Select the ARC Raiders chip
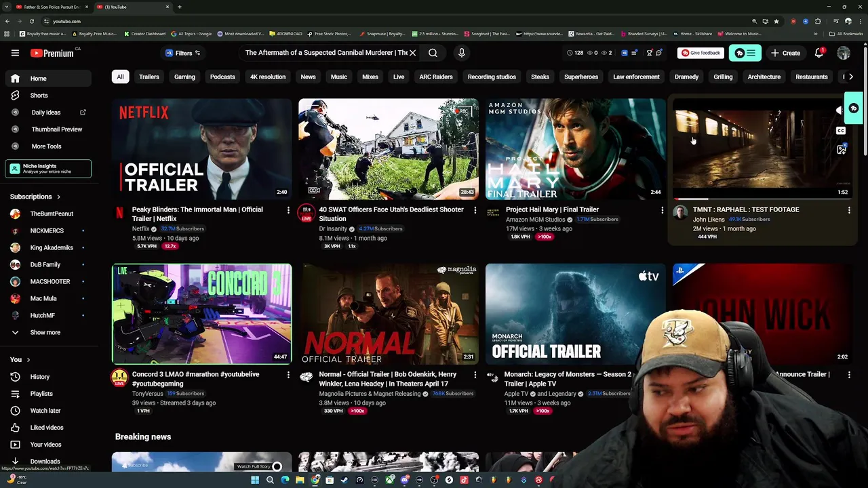Screen dimensions: 868x488 coord(436,77)
